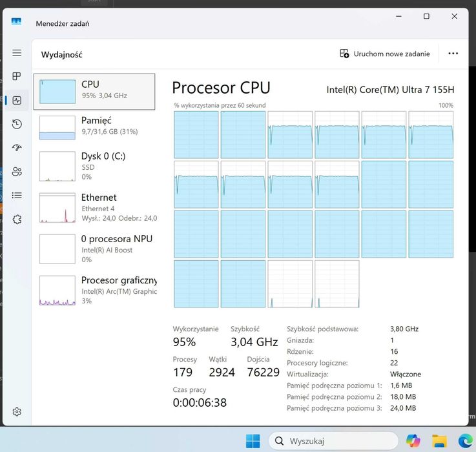Click the Wirtualizacja Włączone value
Viewport: 476px width, 452px height.
pos(406,374)
